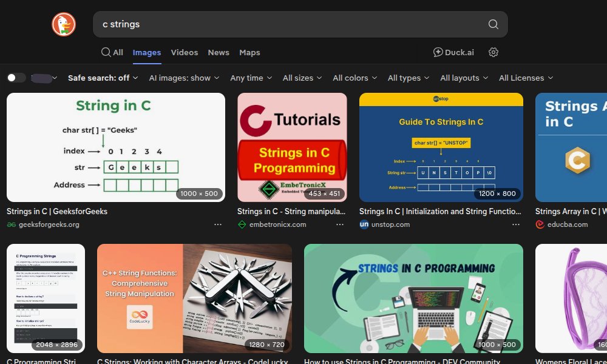Switch to the News tab

tap(219, 52)
